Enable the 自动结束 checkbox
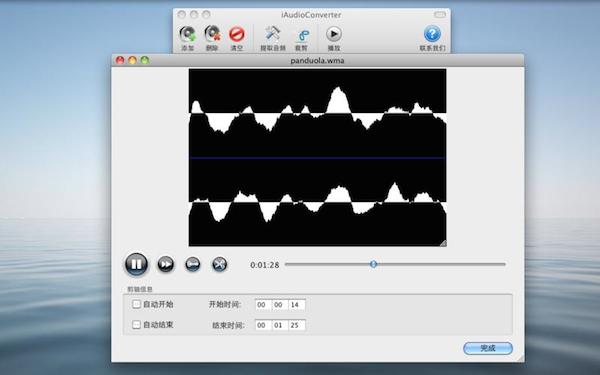600x375 pixels. (136, 325)
